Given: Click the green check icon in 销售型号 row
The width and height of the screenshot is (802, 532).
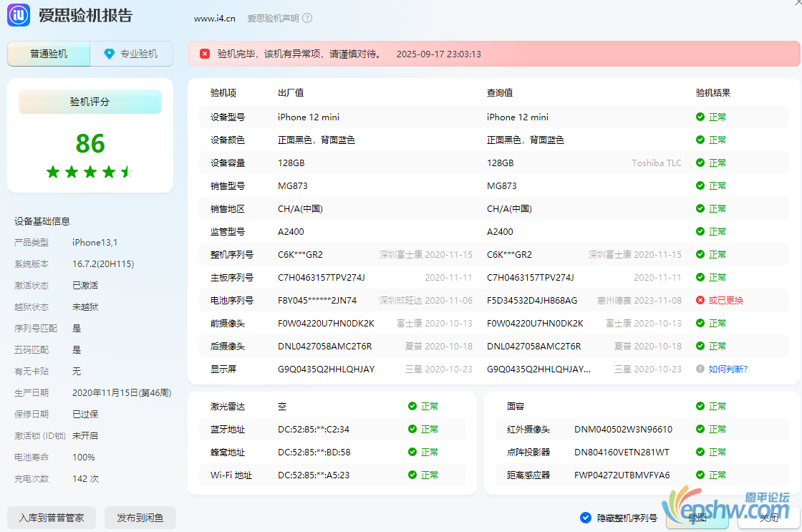Looking at the screenshot, I should point(700,185).
